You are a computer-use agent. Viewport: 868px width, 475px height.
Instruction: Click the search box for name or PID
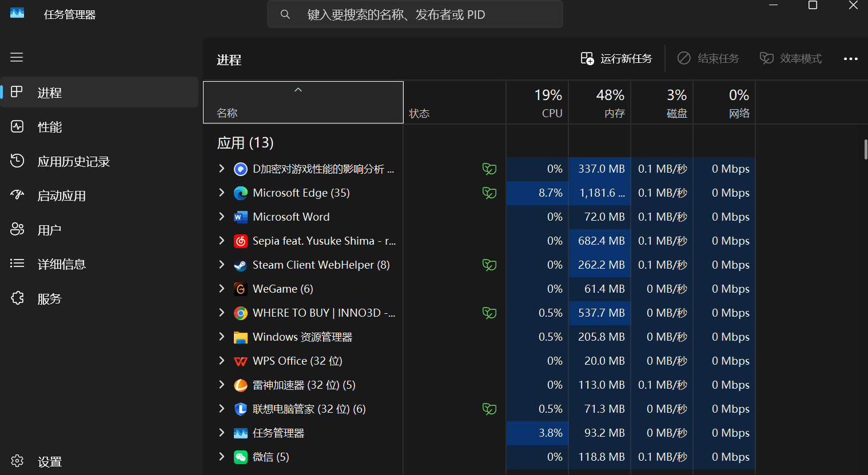(x=415, y=15)
